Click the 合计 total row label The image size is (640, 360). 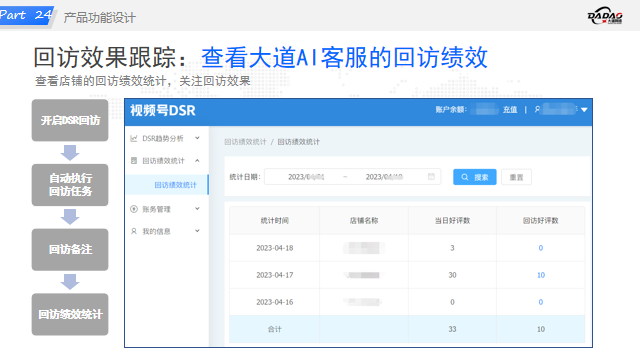(x=275, y=329)
